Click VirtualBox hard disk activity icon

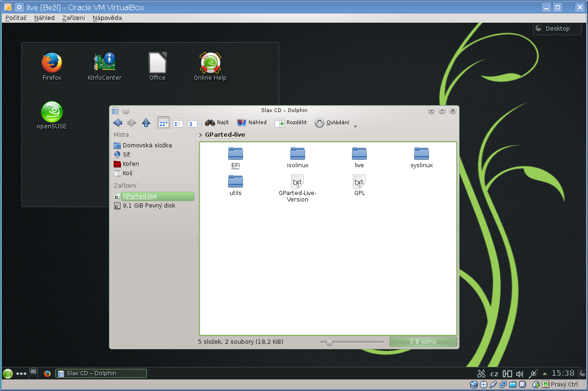tap(474, 385)
